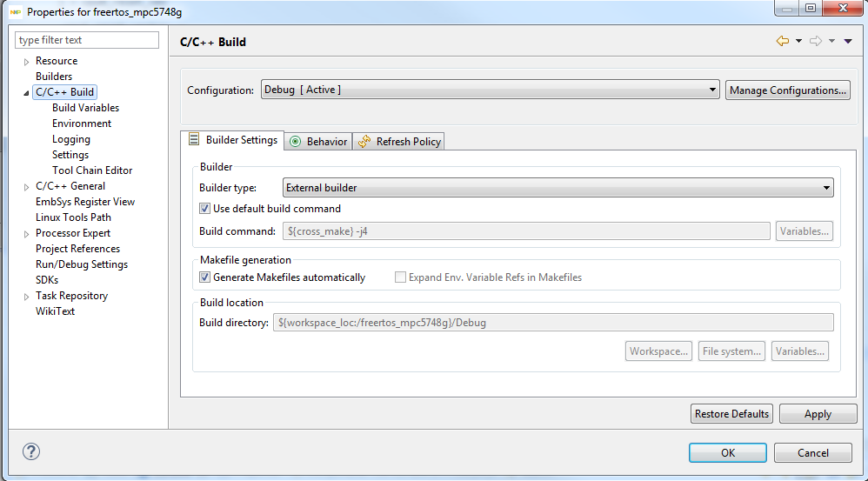Click the Behavior tab's green icon

click(x=296, y=142)
